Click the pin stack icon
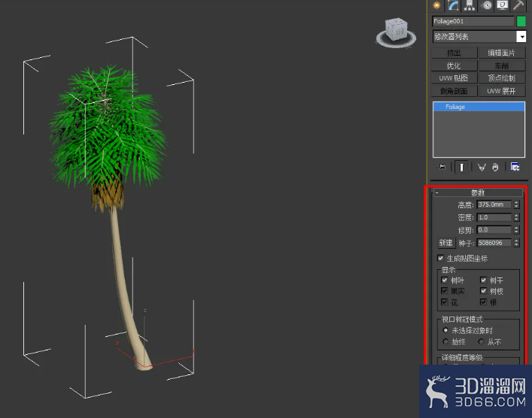 coord(442,167)
